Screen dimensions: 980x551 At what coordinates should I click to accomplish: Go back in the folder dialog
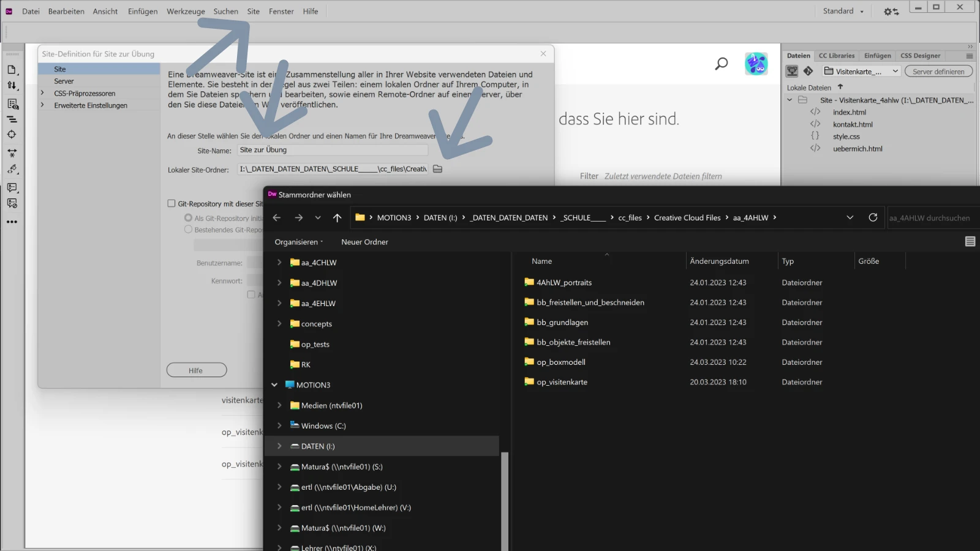coord(277,217)
